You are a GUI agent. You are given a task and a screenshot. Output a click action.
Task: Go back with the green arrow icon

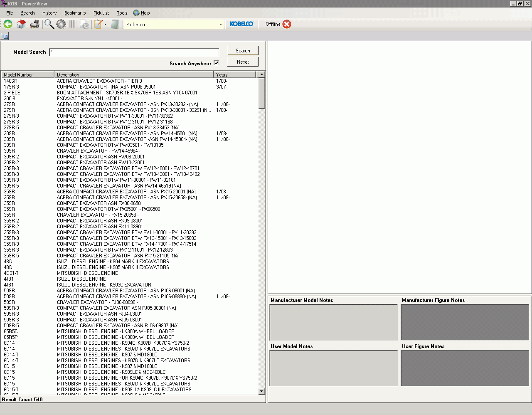point(8,24)
